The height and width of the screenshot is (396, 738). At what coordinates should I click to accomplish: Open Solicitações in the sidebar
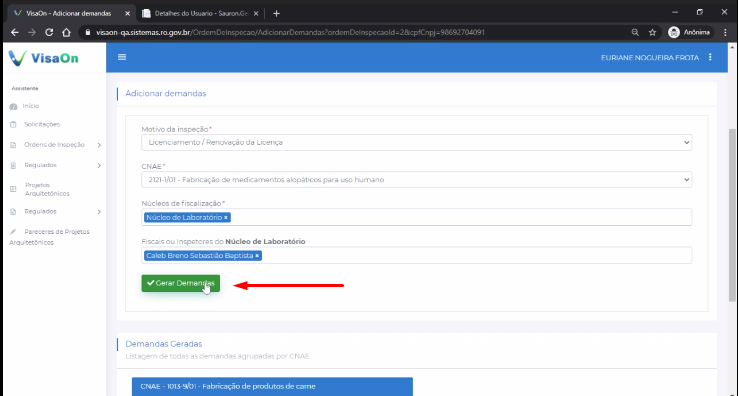[x=42, y=124]
